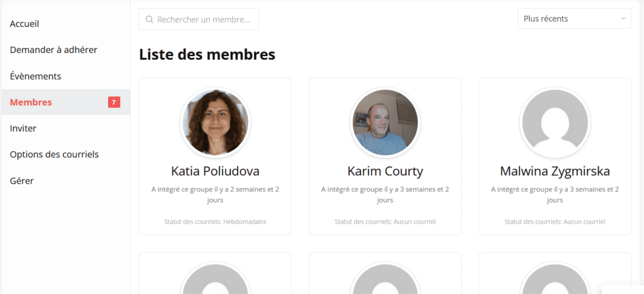Click the red members count badge

114,102
